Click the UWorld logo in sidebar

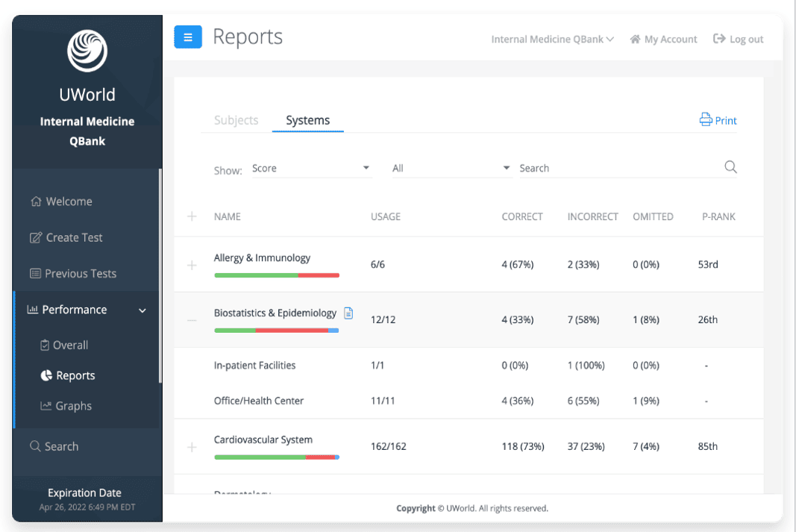(87, 51)
